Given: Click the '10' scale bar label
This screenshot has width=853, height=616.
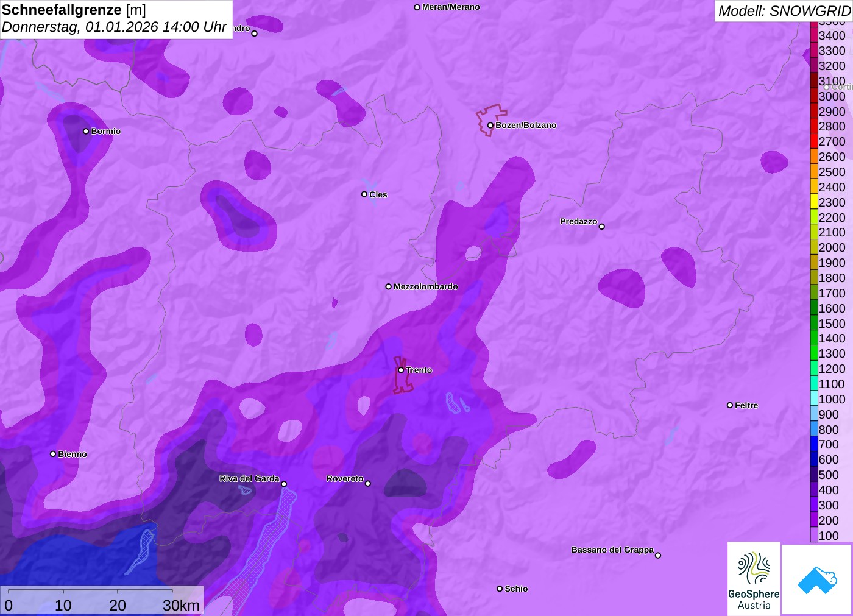Looking at the screenshot, I should [63, 605].
